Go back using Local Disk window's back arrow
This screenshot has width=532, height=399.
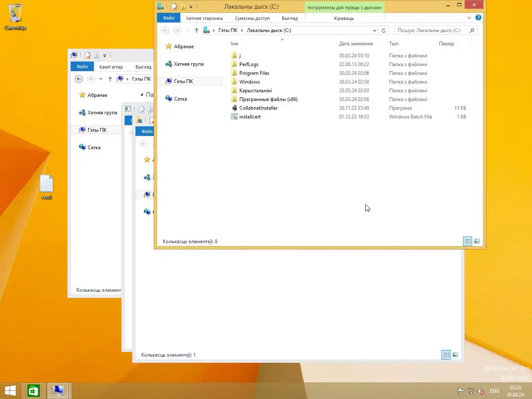165,30
